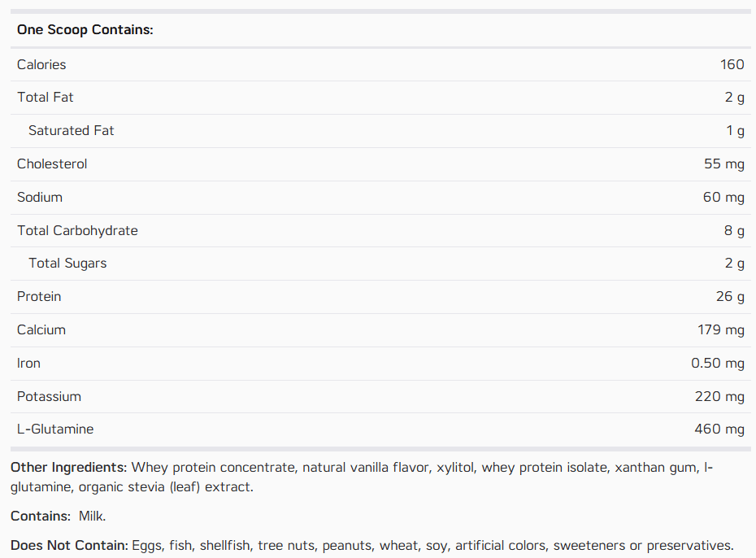Click the 160 calories value
The height and width of the screenshot is (558, 756).
[x=732, y=64]
